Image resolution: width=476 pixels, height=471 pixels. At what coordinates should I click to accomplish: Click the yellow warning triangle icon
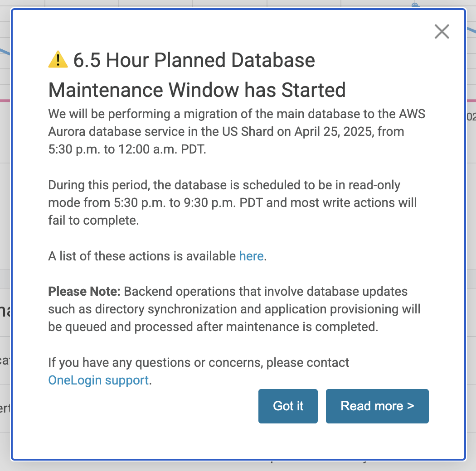[x=58, y=59]
